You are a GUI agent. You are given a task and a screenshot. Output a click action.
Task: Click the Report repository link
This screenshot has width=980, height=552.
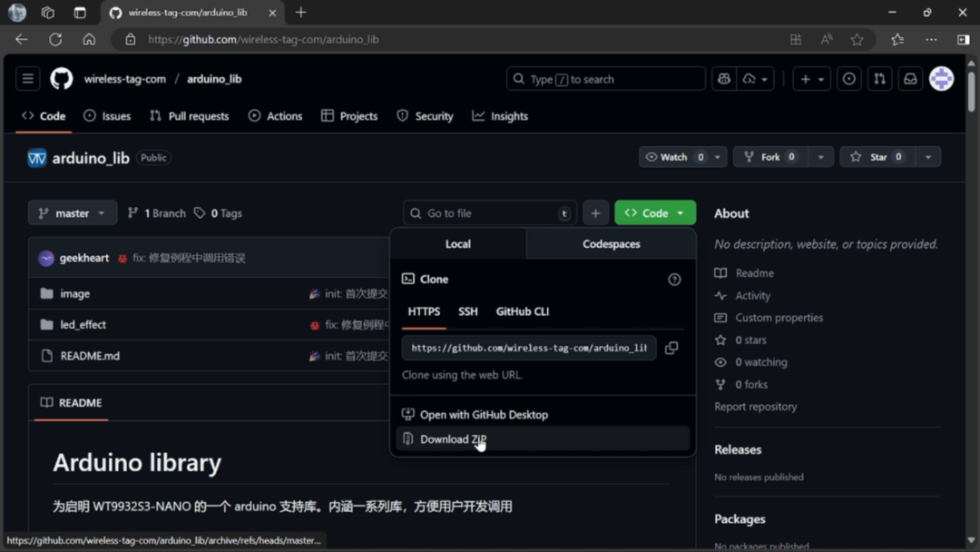click(x=756, y=407)
